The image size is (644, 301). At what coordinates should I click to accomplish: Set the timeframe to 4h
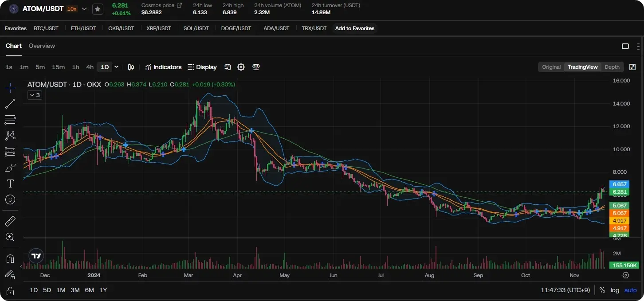tap(90, 67)
